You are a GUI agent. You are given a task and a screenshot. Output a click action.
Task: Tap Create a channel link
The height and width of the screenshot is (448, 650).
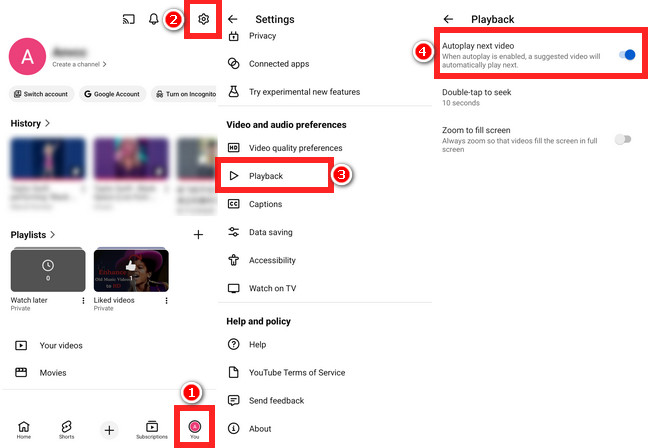[79, 64]
